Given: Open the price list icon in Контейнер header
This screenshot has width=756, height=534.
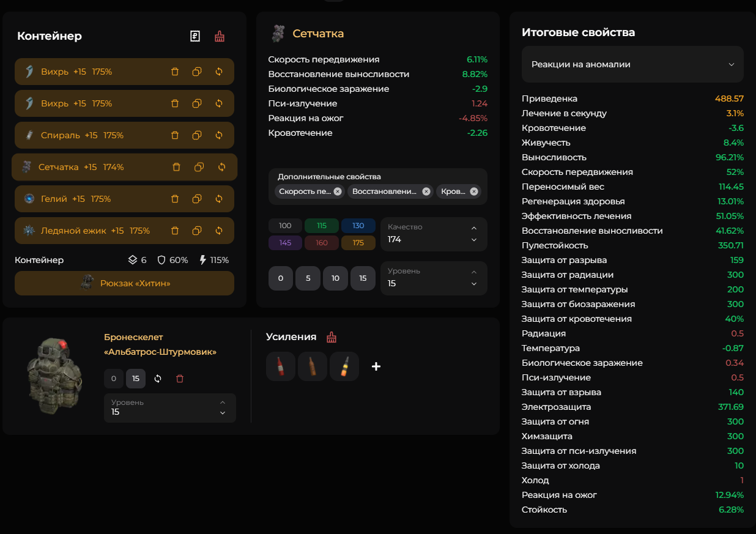Looking at the screenshot, I should coord(195,36).
